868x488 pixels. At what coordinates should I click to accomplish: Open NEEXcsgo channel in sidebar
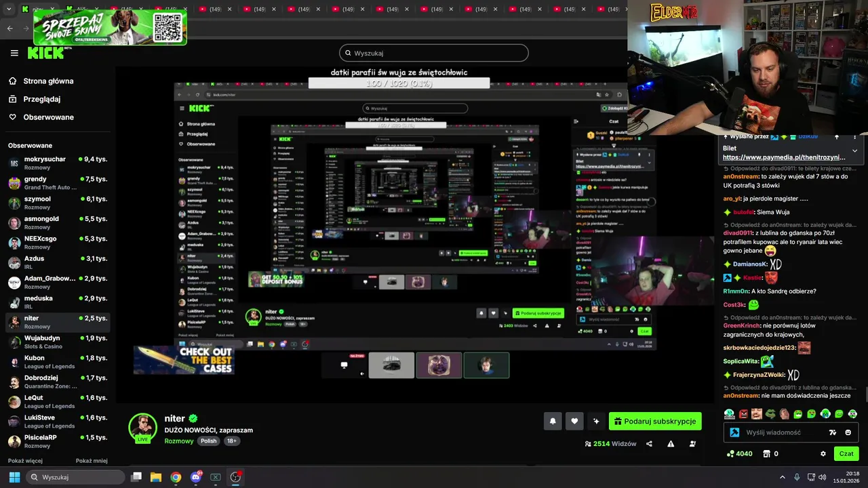[x=57, y=243]
